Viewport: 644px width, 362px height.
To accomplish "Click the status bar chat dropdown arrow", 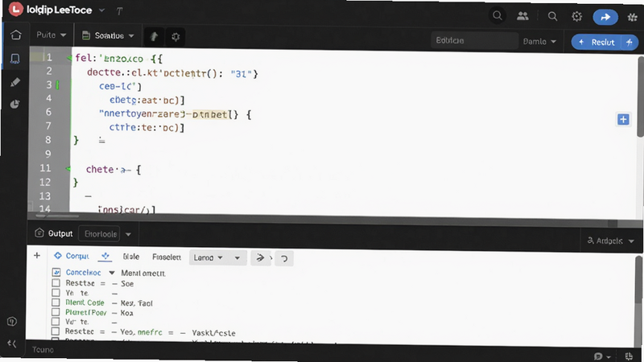I will point(609,357).
